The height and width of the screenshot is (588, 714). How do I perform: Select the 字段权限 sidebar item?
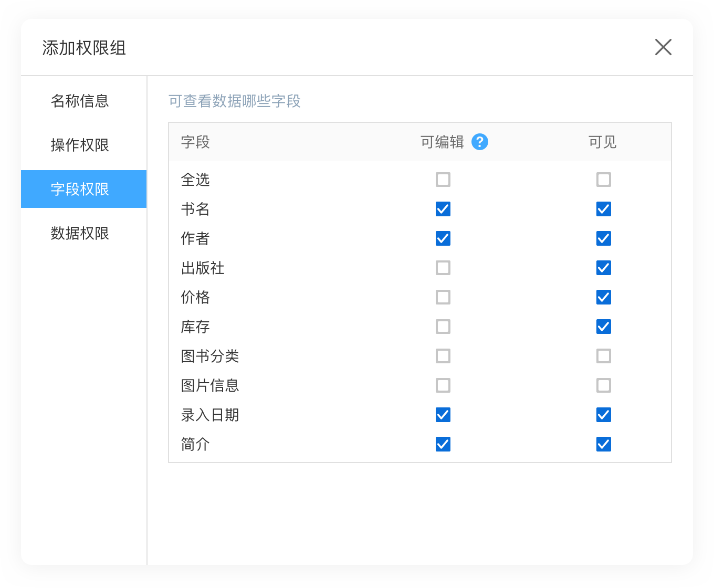tap(80, 190)
